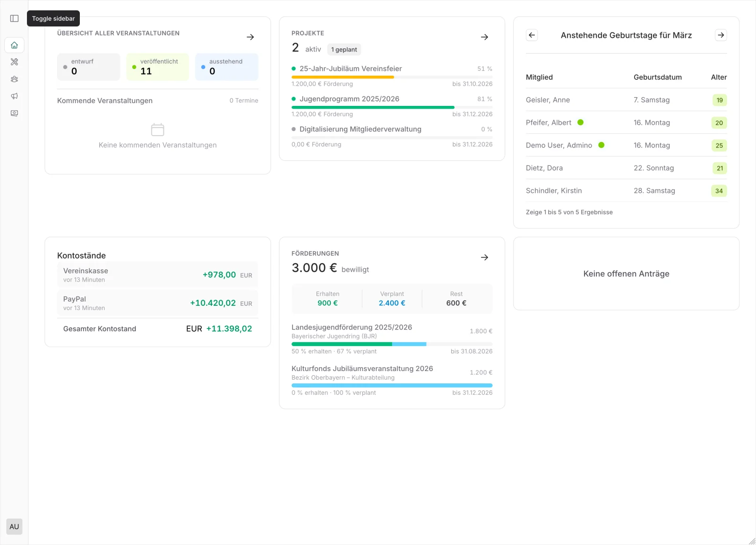Toggle the sidebar panel icon
This screenshot has height=545, width=756.
pyautogui.click(x=14, y=18)
